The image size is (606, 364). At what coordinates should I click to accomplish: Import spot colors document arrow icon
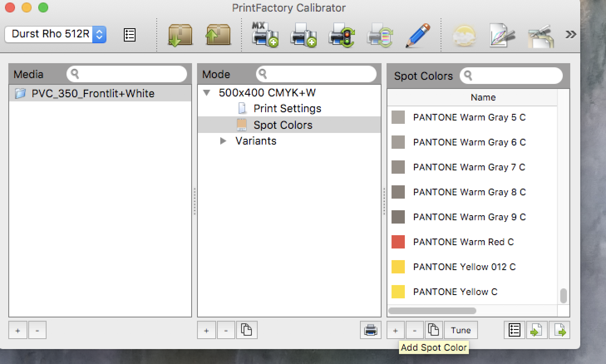click(537, 330)
